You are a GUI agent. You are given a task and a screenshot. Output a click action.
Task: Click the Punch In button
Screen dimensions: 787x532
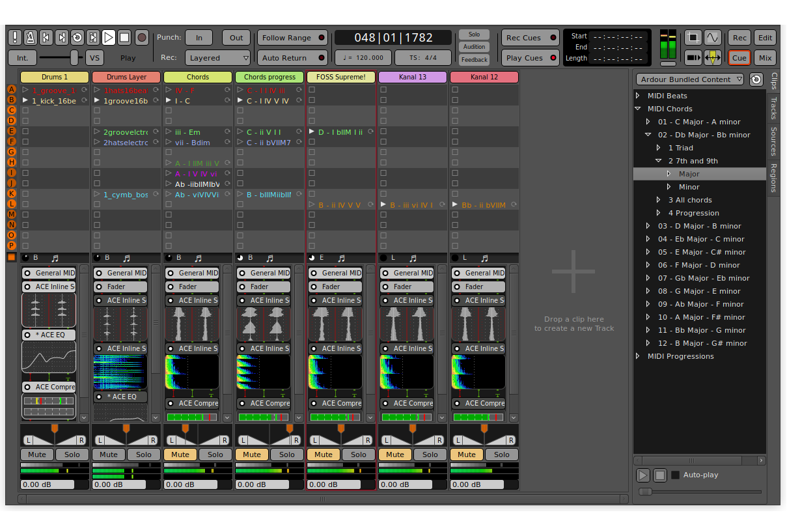[x=199, y=38]
